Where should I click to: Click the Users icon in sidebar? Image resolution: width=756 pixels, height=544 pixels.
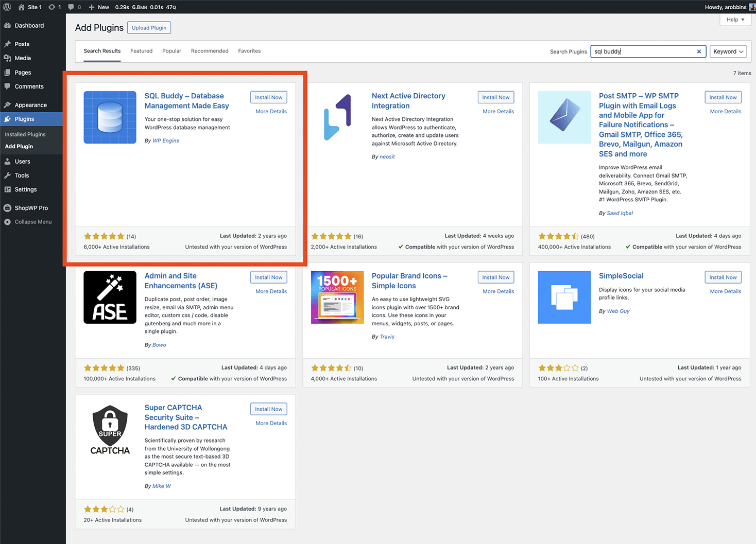pos(8,162)
